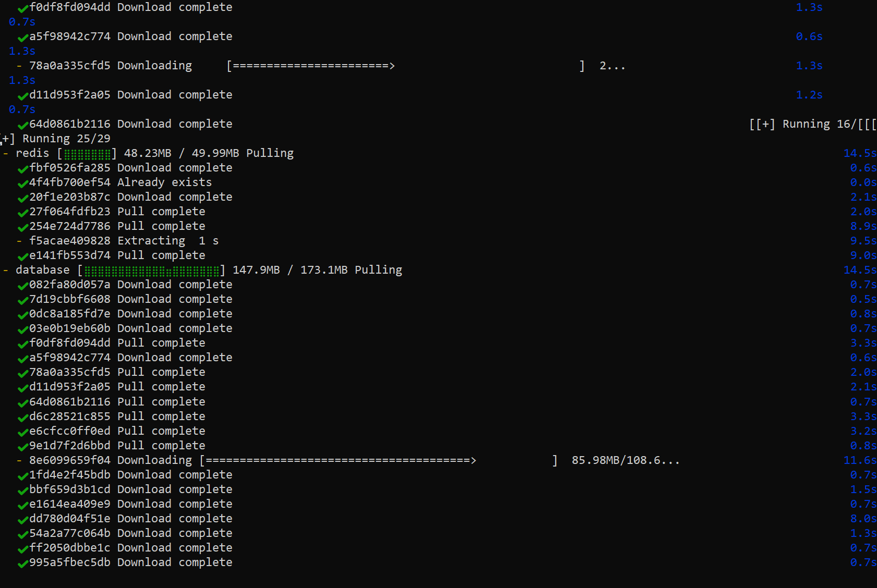The height and width of the screenshot is (588, 877).
Task: Click the 85.98MB/108.6... size readout
Action: pos(626,460)
